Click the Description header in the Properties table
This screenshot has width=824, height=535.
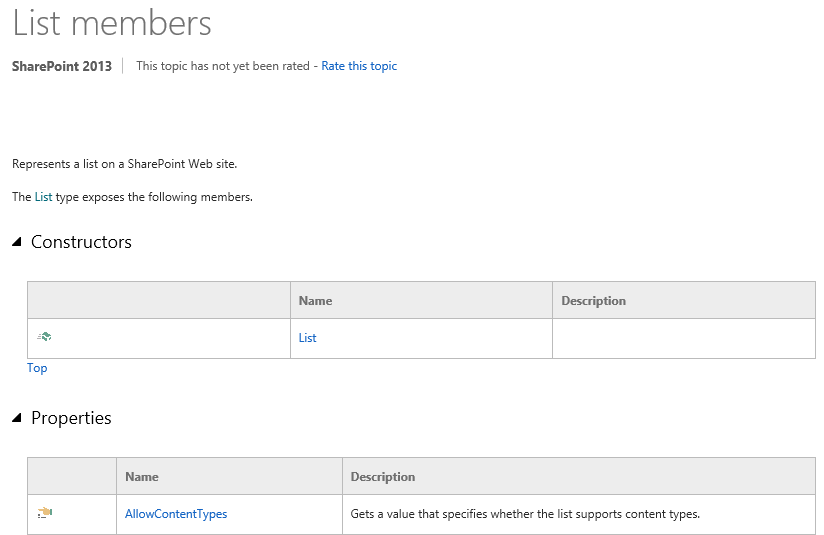coord(382,477)
